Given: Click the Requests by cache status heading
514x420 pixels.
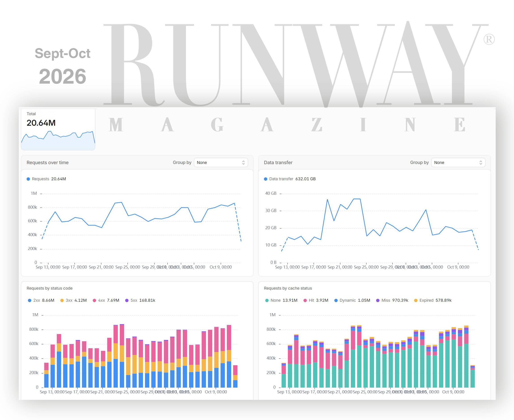Looking at the screenshot, I should pos(288,288).
